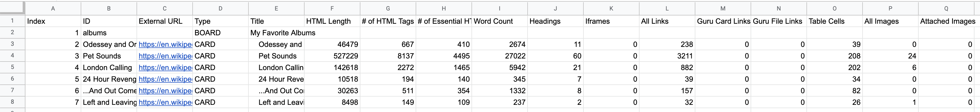Viewport: 980px width, 112px height.
Task: Select the 'Guru File Links' header cell
Action: coord(779,21)
